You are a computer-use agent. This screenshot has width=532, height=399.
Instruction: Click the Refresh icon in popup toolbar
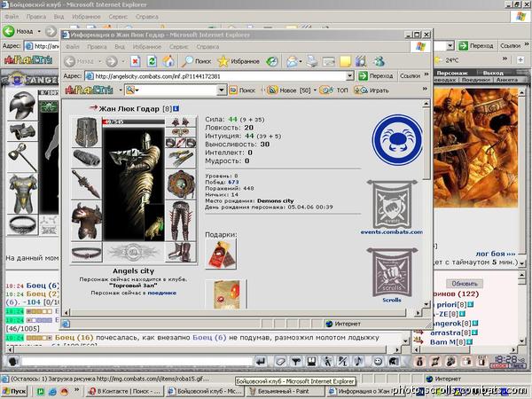coord(152,61)
